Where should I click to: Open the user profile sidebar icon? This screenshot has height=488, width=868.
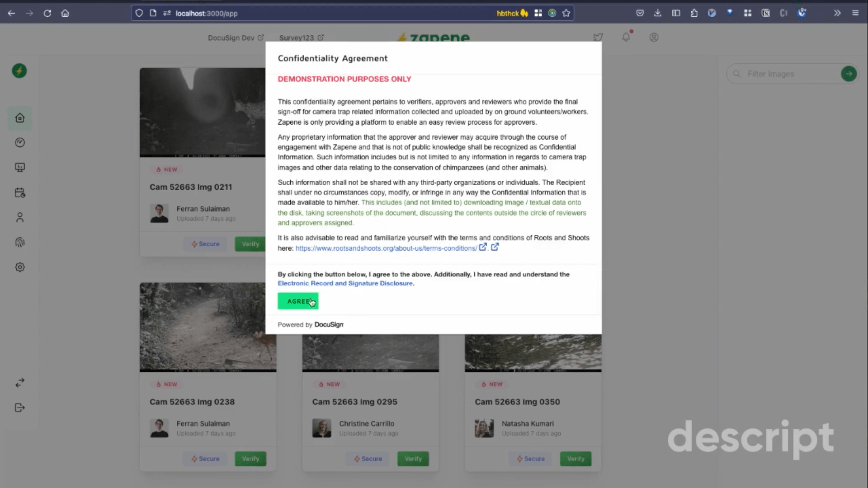pos(20,218)
